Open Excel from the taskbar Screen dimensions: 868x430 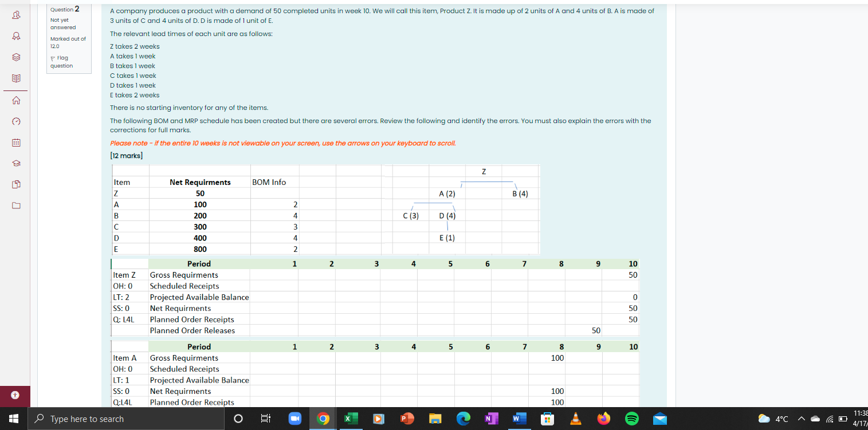[x=351, y=419]
